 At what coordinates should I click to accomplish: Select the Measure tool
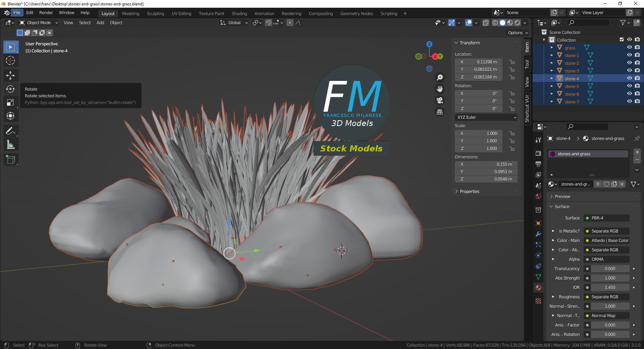(x=10, y=145)
